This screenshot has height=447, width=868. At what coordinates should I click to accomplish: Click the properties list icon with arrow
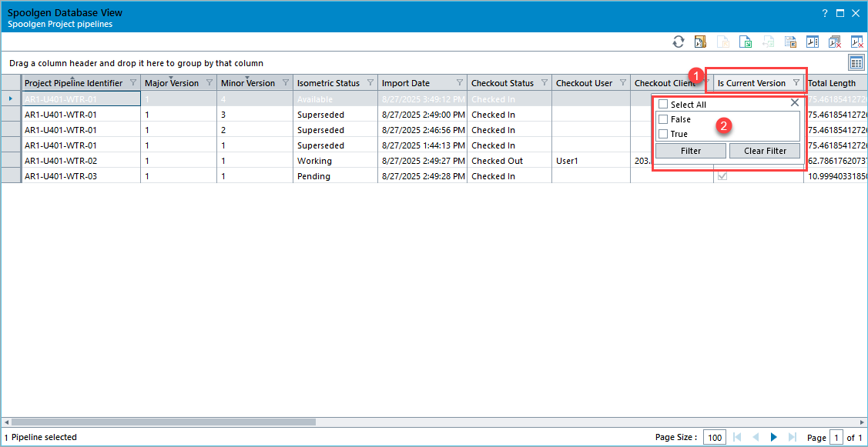[790, 42]
